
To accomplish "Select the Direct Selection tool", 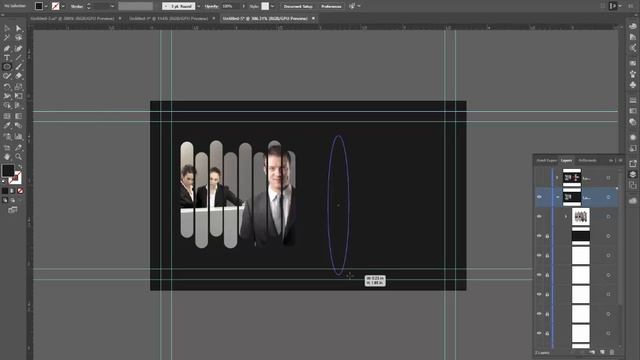I will pos(18,28).
